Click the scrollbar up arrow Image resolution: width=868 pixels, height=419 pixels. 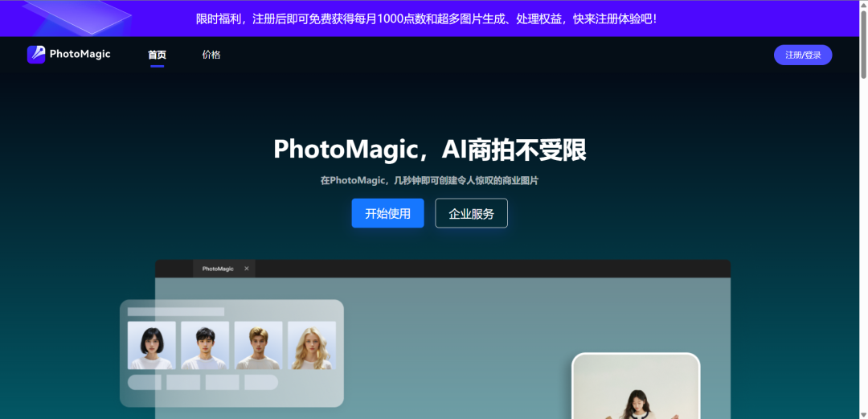[x=862, y=6]
